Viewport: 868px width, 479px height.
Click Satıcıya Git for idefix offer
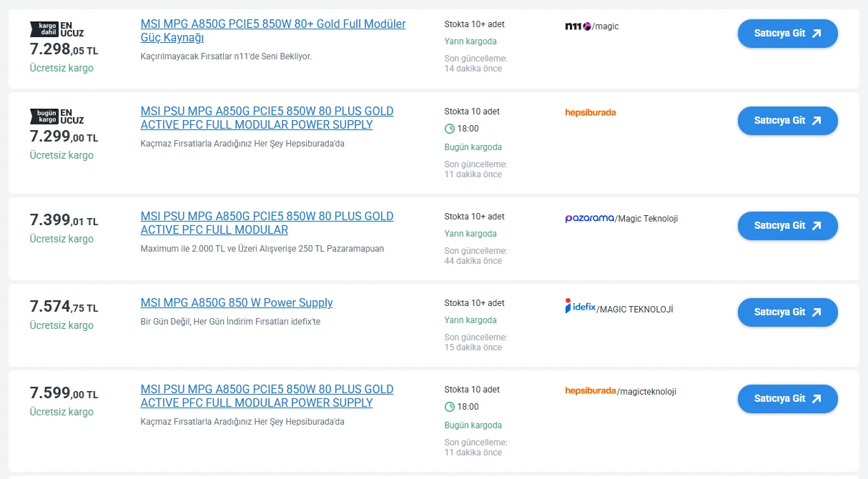[x=787, y=312]
